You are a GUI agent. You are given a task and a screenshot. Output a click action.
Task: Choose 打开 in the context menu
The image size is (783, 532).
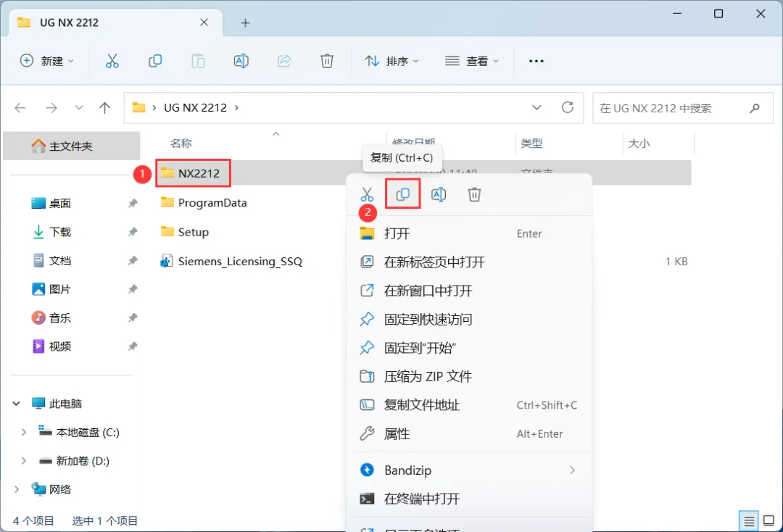[x=468, y=233]
